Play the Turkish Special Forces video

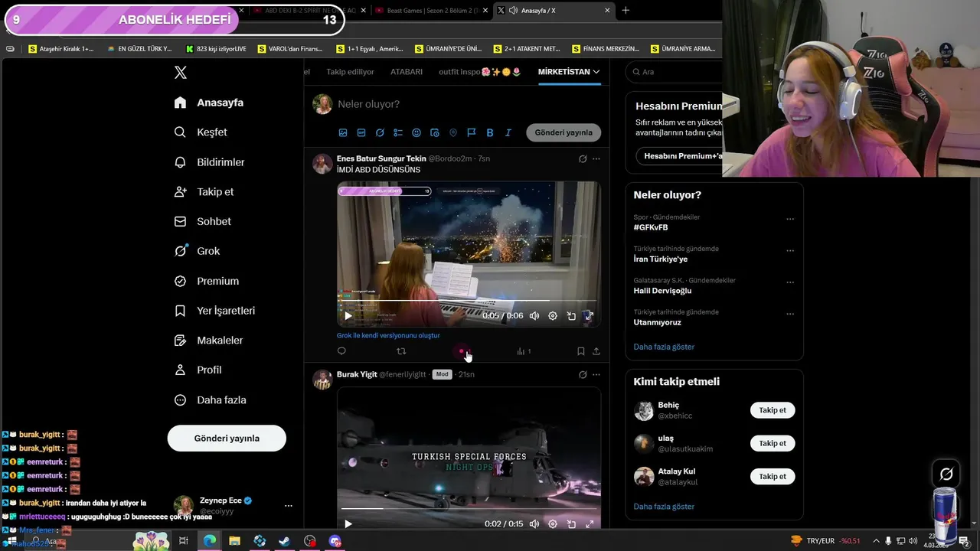pyautogui.click(x=348, y=524)
